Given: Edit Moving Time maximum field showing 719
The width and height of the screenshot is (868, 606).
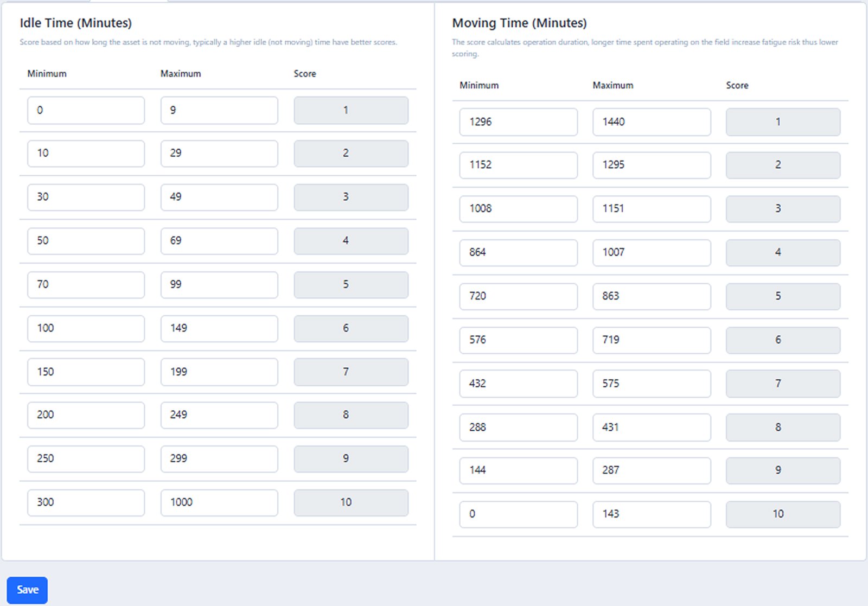Looking at the screenshot, I should pos(652,340).
